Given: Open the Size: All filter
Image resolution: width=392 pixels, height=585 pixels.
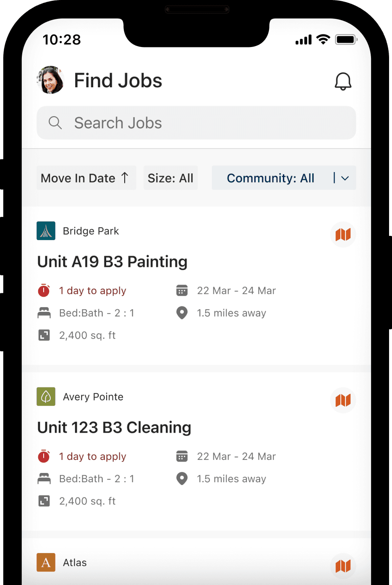Looking at the screenshot, I should 170,178.
